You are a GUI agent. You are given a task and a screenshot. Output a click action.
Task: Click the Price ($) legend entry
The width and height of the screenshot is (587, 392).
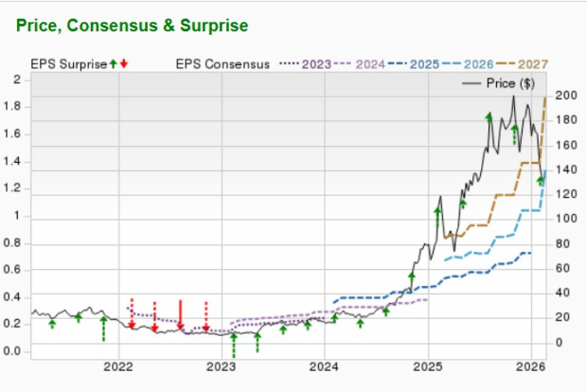(x=499, y=83)
